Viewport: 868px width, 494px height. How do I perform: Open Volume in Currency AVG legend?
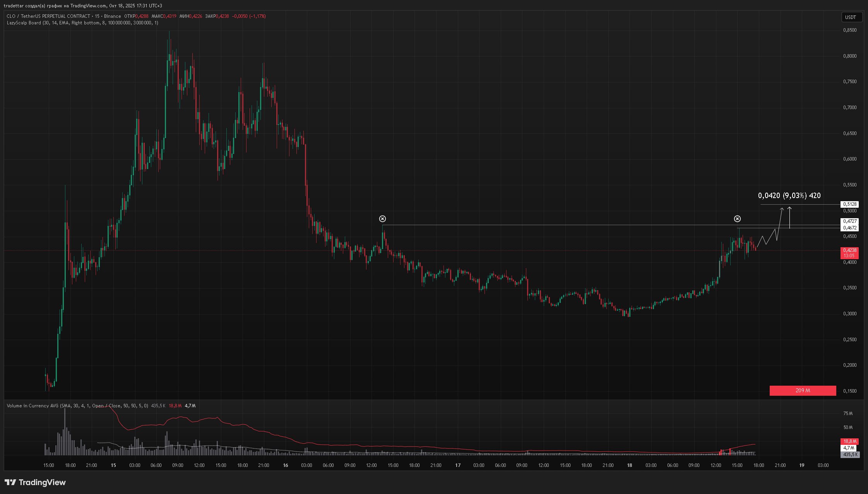click(33, 406)
